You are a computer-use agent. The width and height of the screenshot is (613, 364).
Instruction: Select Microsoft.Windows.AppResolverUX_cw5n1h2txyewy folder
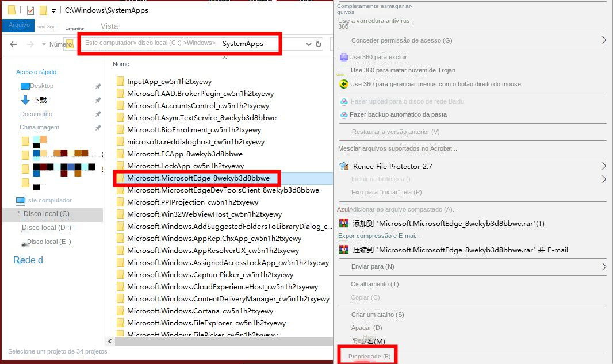point(213,251)
